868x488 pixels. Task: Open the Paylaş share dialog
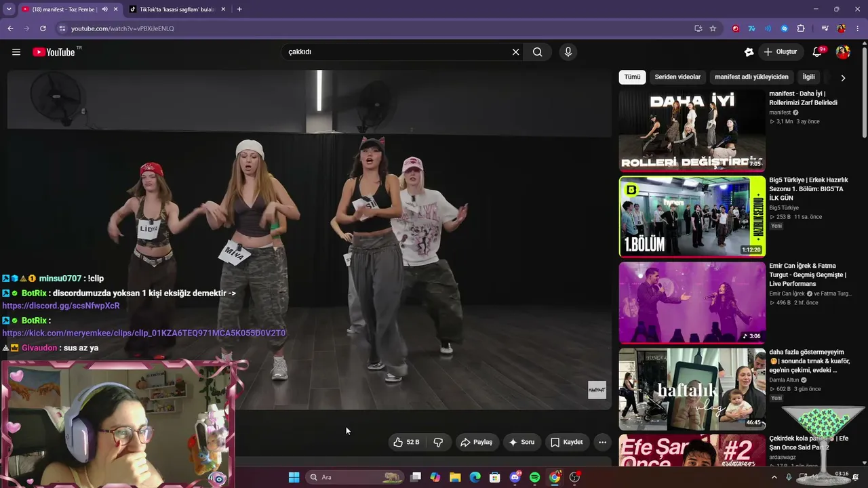pos(476,442)
